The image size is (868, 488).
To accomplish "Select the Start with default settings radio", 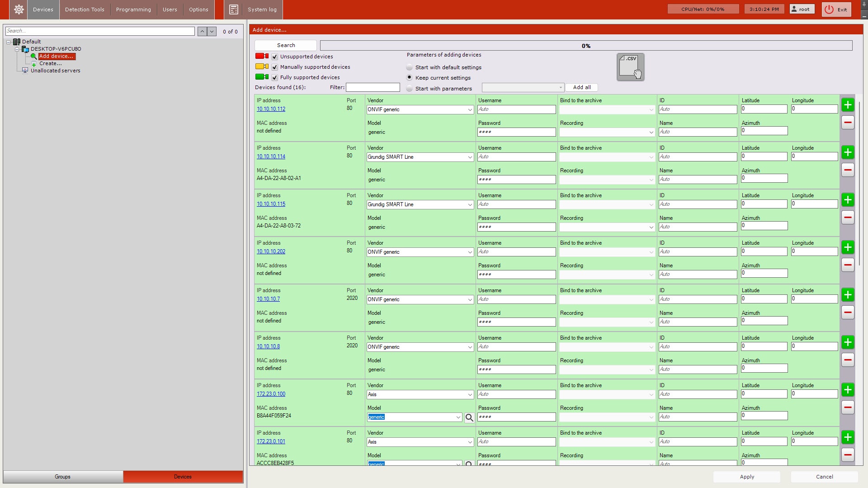I will (410, 67).
